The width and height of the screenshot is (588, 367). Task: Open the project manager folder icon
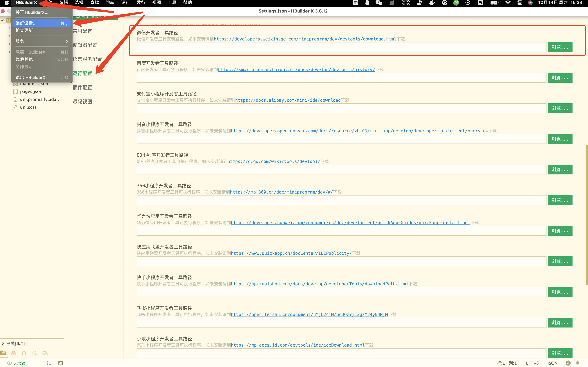(x=3, y=353)
